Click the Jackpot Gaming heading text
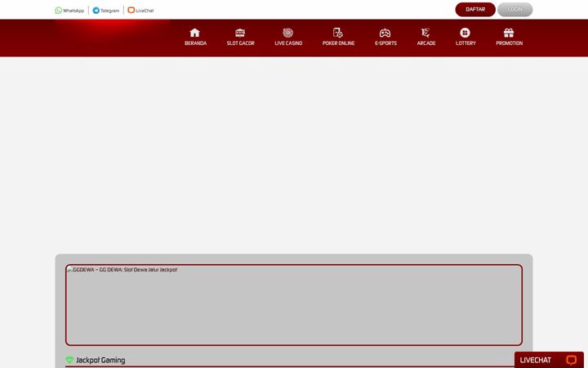Image resolution: width=588 pixels, height=368 pixels. click(100, 360)
